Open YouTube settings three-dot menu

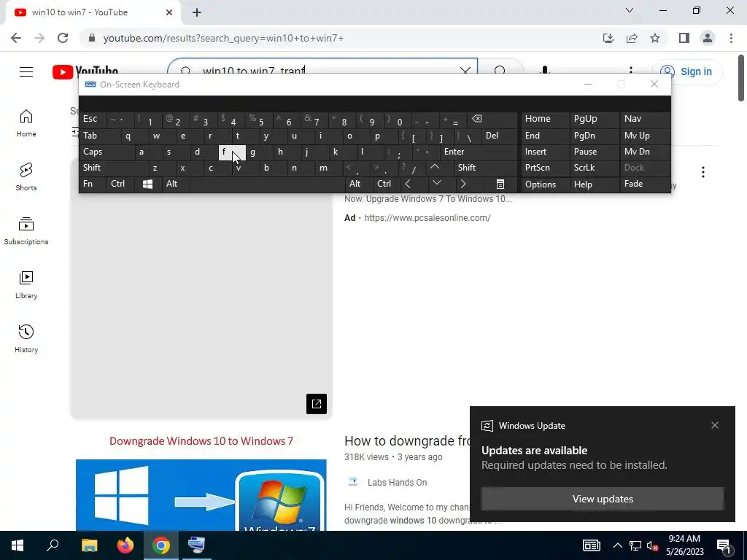[x=631, y=71]
